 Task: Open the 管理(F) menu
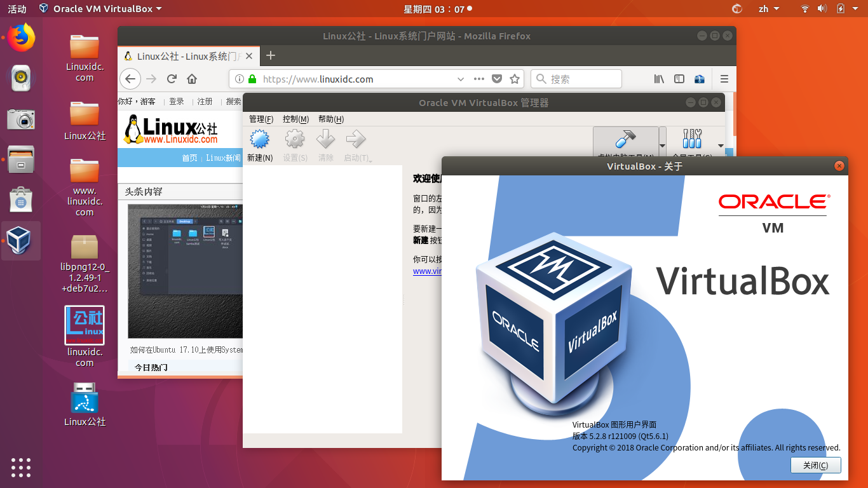(260, 119)
